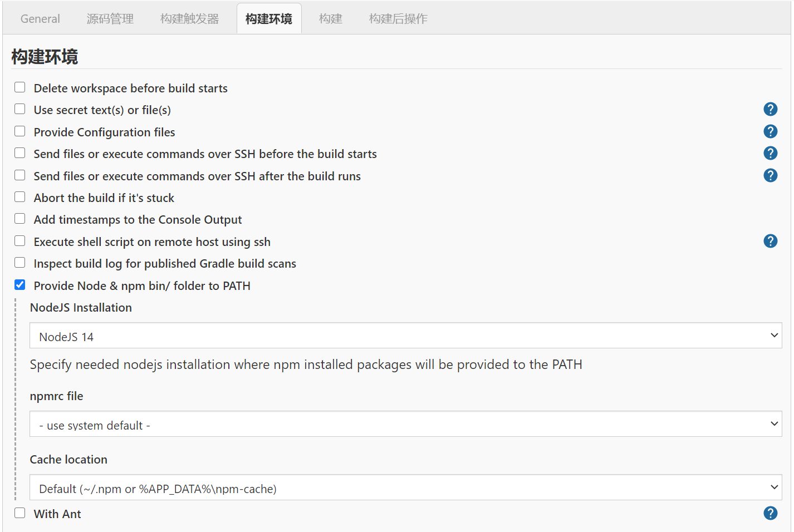
Task: Check Inspect build log for Gradle build scans
Action: [x=20, y=263]
